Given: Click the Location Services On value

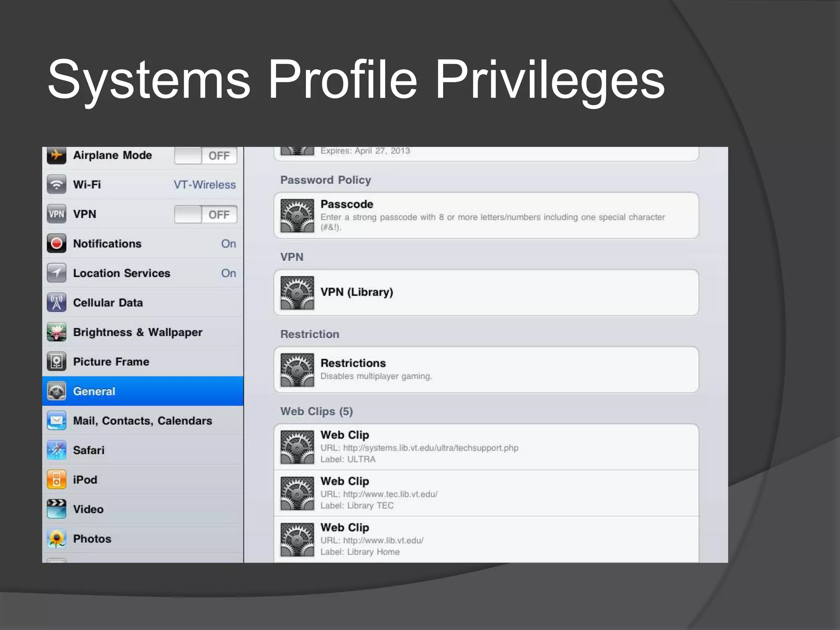Looking at the screenshot, I should 228,273.
